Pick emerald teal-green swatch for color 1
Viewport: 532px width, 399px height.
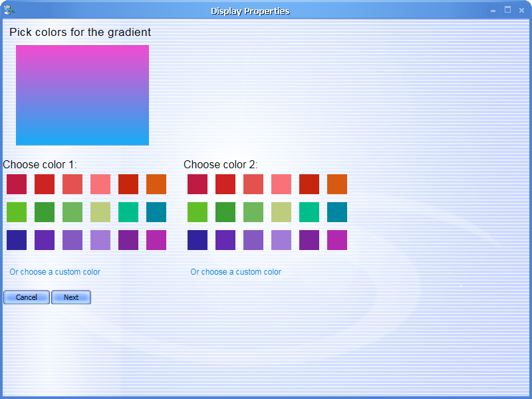point(128,212)
